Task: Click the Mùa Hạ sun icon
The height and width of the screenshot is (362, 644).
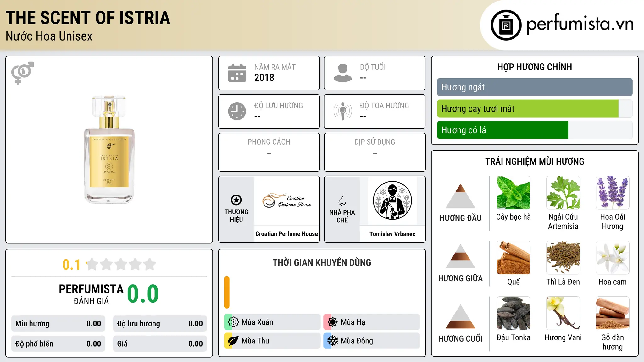Action: pyautogui.click(x=333, y=322)
